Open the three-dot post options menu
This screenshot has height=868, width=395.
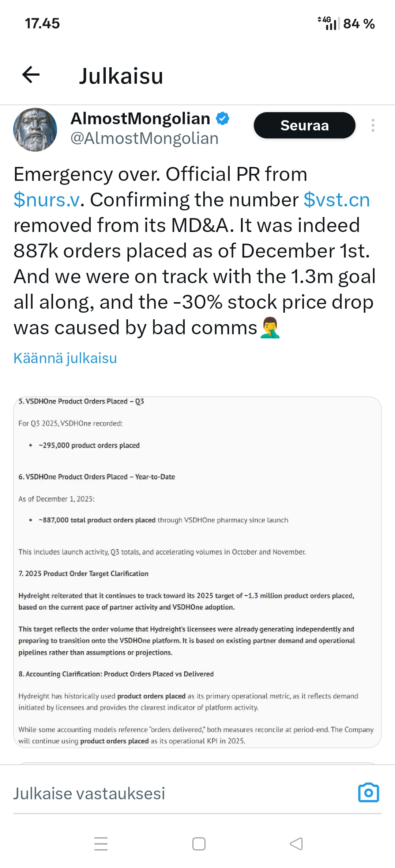(373, 125)
